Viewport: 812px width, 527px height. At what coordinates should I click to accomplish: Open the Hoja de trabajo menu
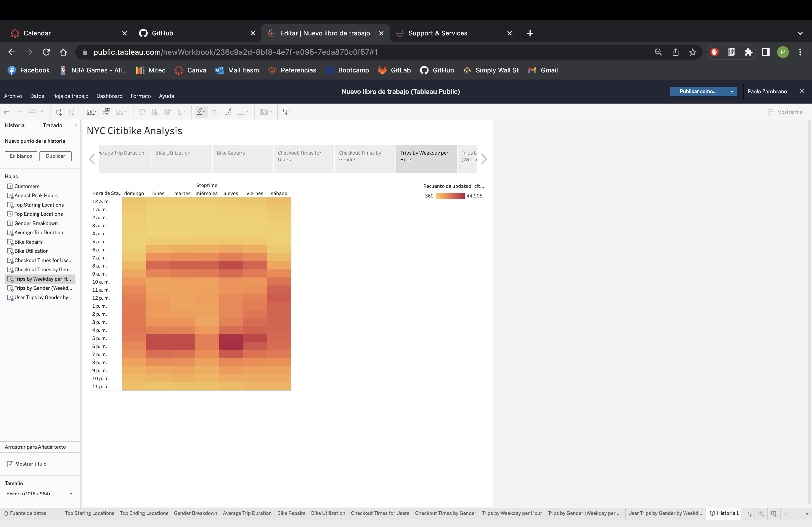70,96
